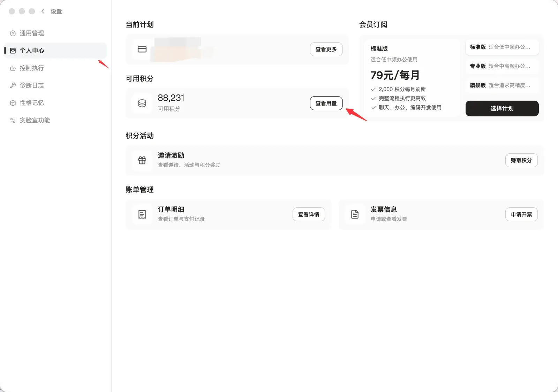Click 赚取积分 button

[521, 160]
